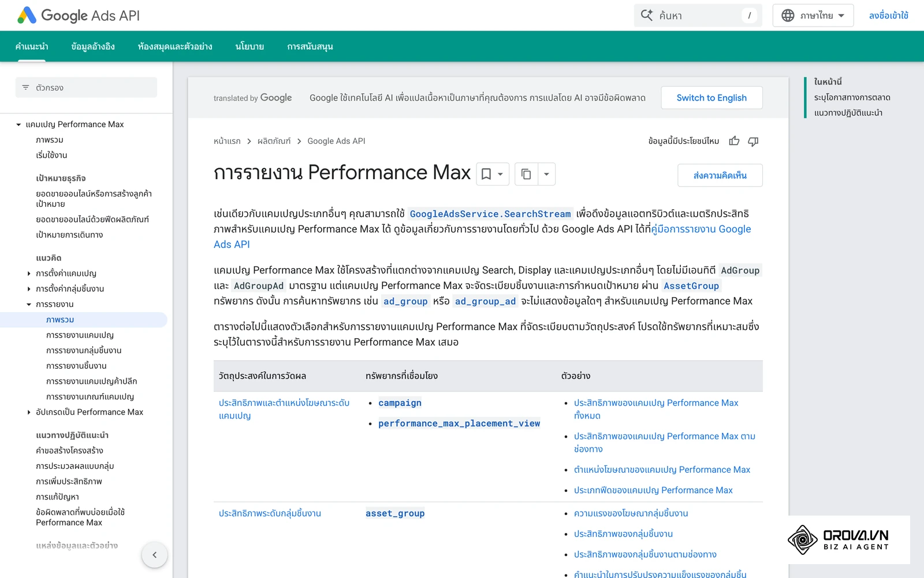Go to the นโยบาย tab

249,46
